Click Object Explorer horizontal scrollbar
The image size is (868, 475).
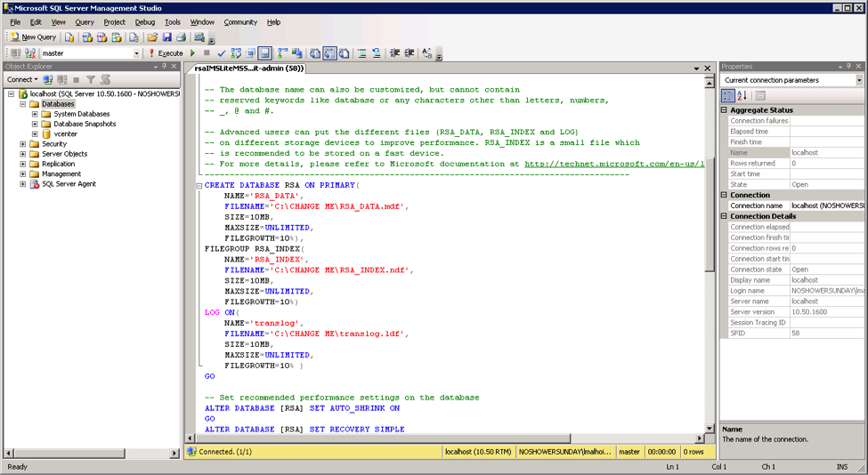(69, 453)
